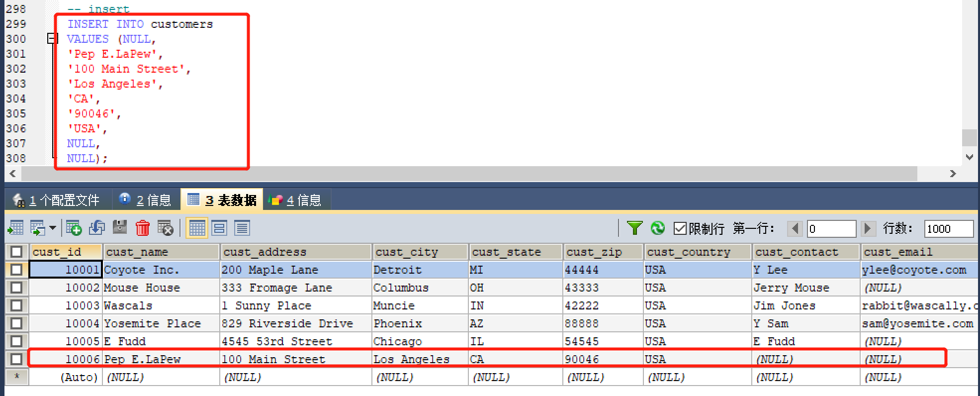The image size is (980, 396).
Task: Select the cell 'Mouse House'
Action: (x=162, y=288)
